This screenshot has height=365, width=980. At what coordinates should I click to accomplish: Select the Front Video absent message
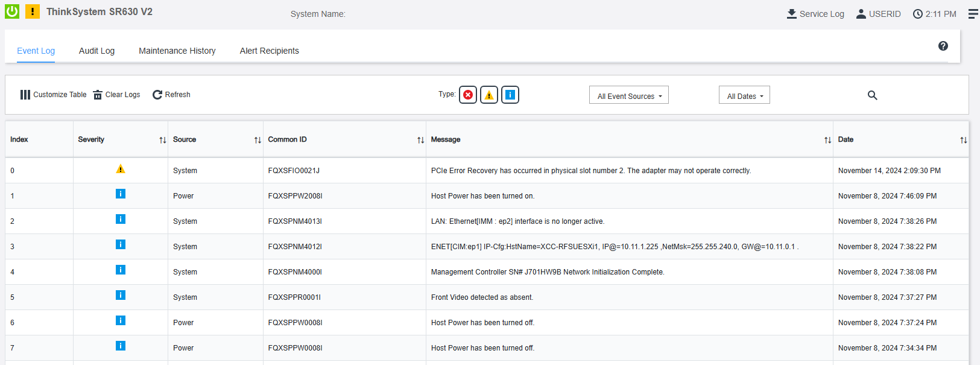point(482,297)
